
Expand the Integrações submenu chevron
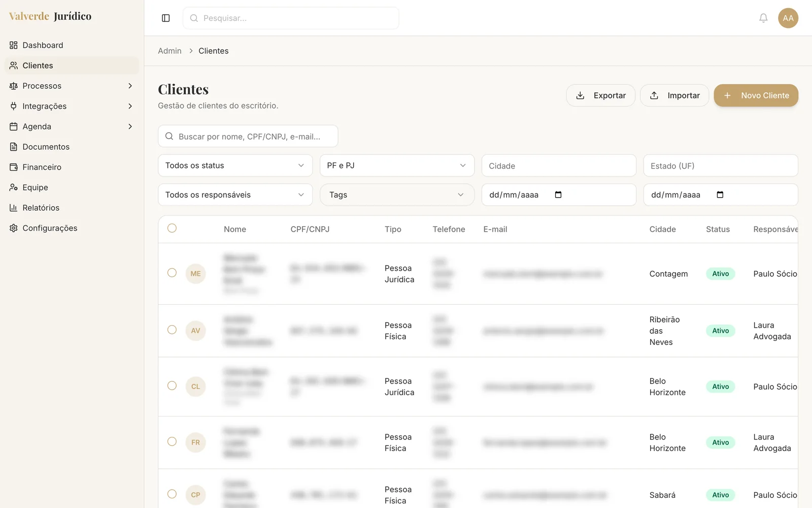(x=130, y=106)
